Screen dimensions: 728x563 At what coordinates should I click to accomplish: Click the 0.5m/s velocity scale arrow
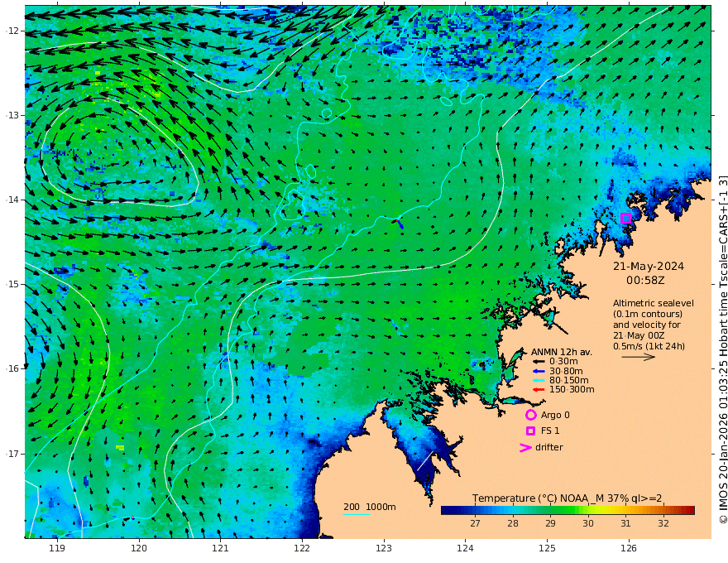point(639,357)
